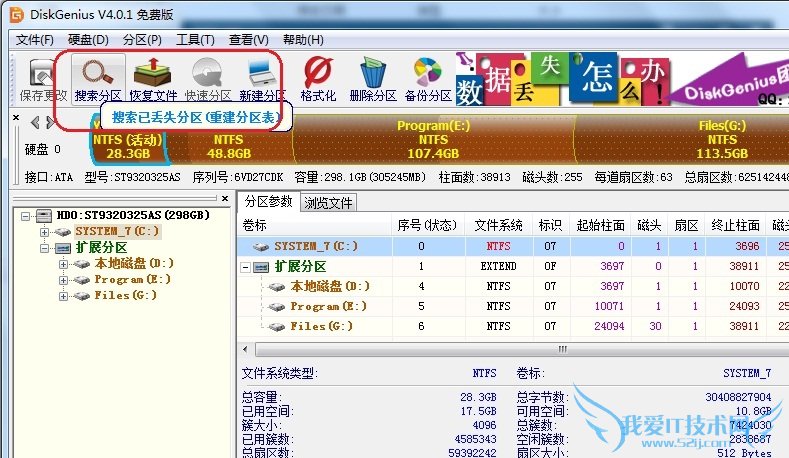The width and height of the screenshot is (789, 458).
Task: Click the table scrollbar left arrow
Action: click(245, 349)
